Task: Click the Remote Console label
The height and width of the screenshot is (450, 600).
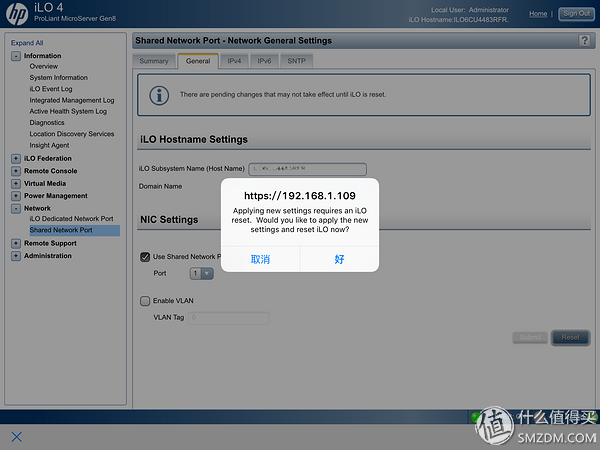Action: [51, 171]
